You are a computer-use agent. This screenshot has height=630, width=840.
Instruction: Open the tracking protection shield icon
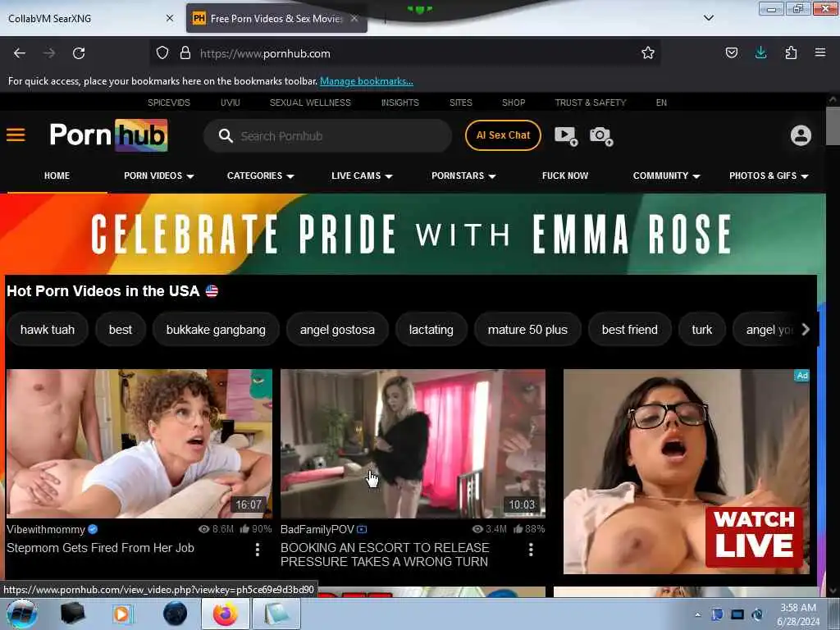162,52
